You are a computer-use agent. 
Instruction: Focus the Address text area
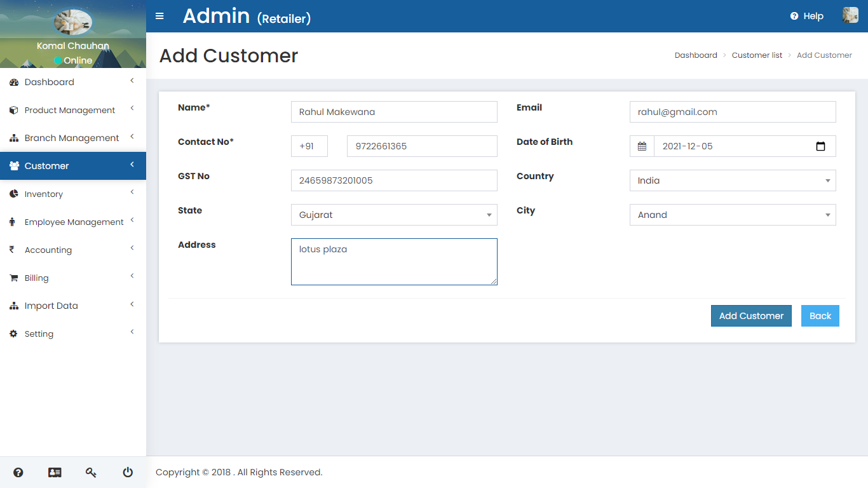(393, 262)
